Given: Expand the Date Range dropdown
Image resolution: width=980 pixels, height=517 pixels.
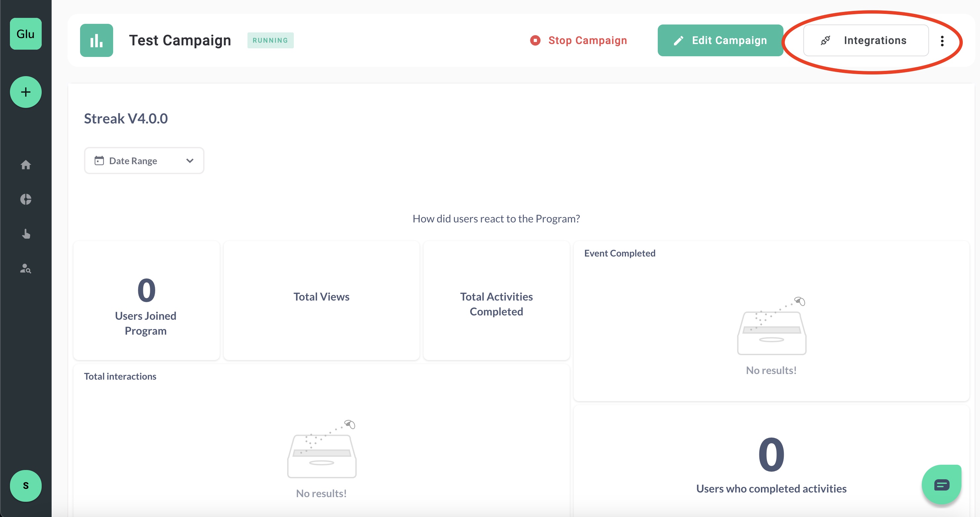Looking at the screenshot, I should point(144,161).
